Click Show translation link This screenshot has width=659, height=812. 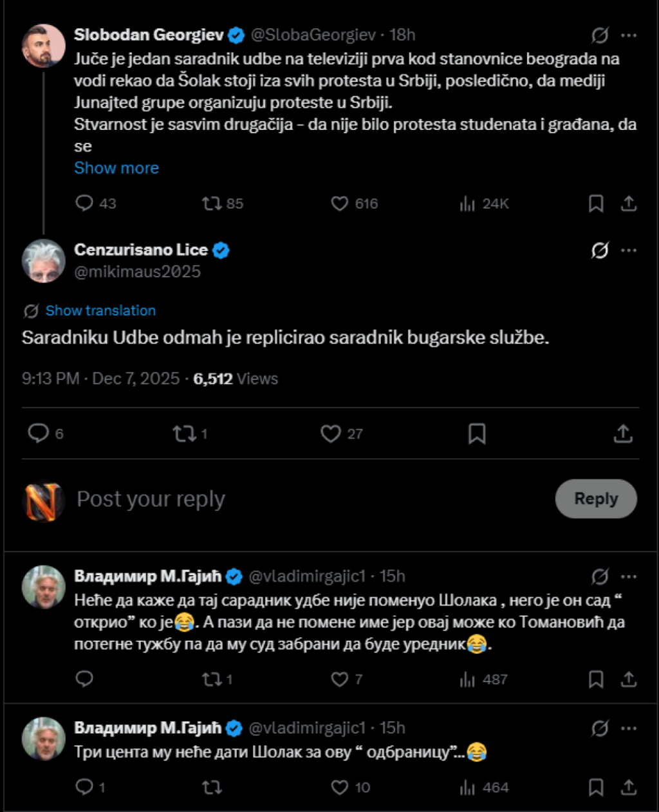coord(100,311)
